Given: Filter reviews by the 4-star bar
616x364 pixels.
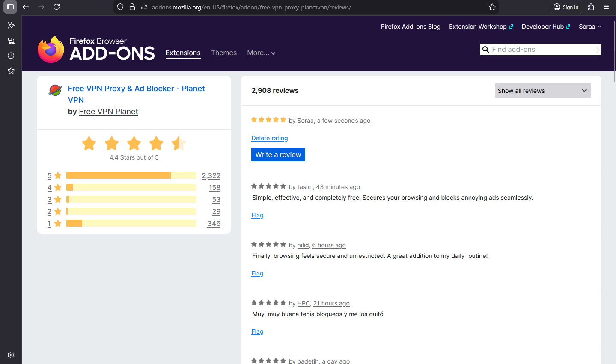Looking at the screenshot, I should 131,187.
